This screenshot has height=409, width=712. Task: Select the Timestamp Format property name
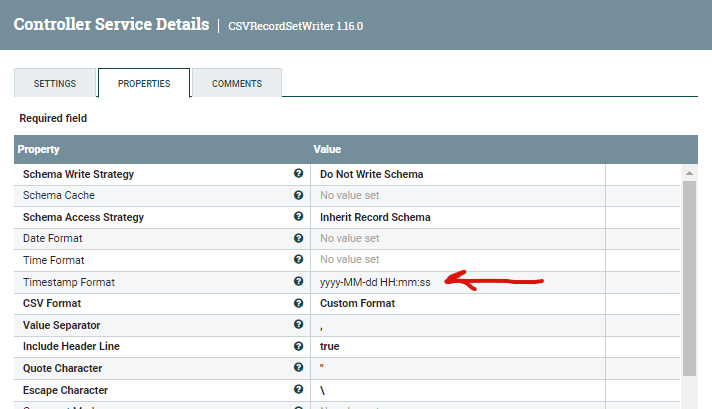click(x=69, y=282)
